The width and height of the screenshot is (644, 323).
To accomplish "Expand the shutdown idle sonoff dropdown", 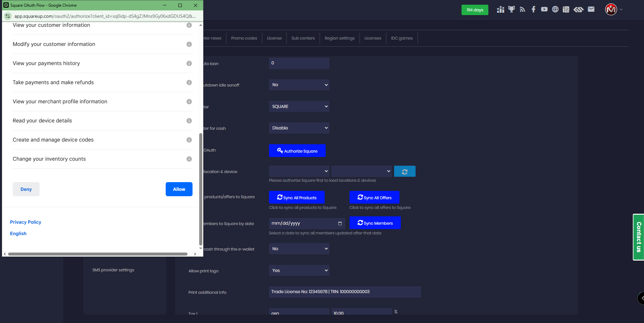I will (x=299, y=85).
